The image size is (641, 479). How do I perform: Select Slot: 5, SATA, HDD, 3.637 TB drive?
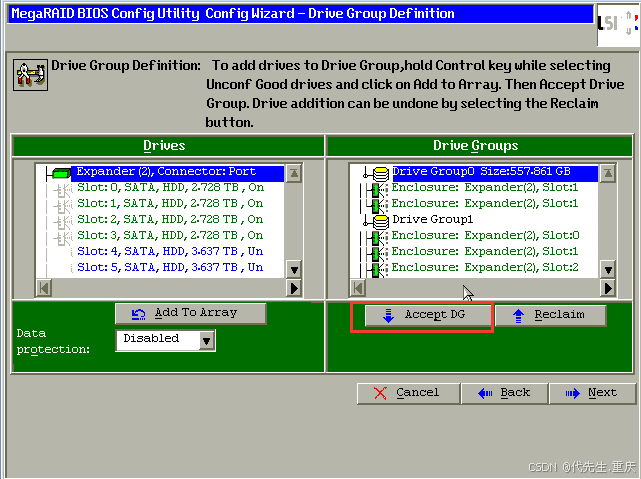click(170, 267)
